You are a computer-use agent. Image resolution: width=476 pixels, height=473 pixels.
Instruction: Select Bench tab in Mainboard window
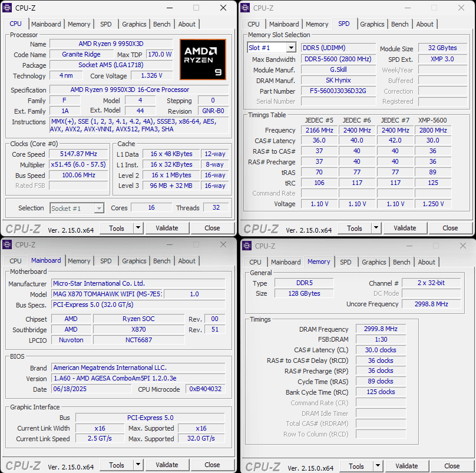(x=162, y=261)
